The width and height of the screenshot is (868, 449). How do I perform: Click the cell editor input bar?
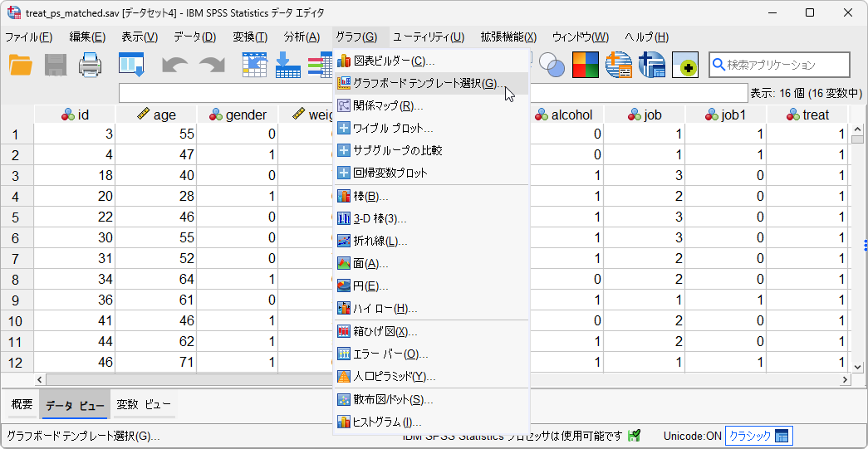click(432, 93)
